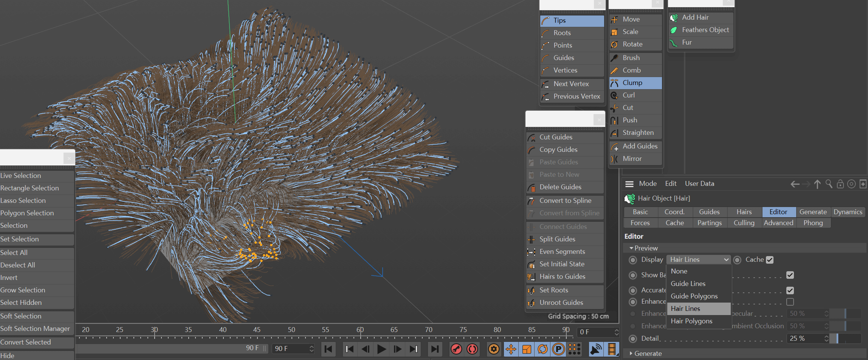Click Select All in selection menu
Screen dimensions: 868x360
click(x=37, y=253)
